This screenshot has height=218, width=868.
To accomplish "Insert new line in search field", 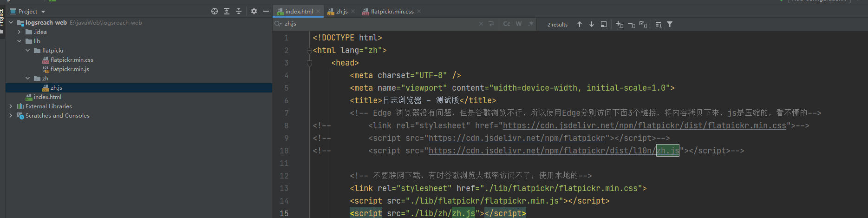I will pyautogui.click(x=491, y=24).
